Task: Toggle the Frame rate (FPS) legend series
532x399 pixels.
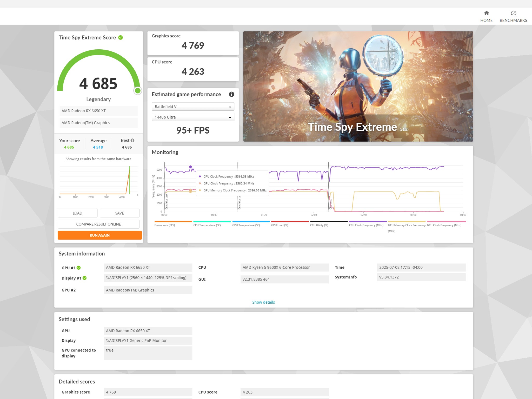Action: (x=165, y=225)
